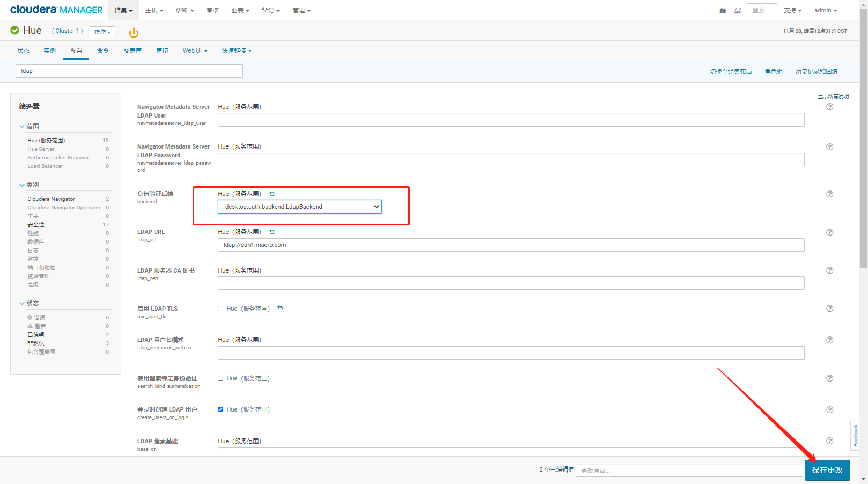
Task: Open 历史记录和回滚 link
Action: point(816,71)
